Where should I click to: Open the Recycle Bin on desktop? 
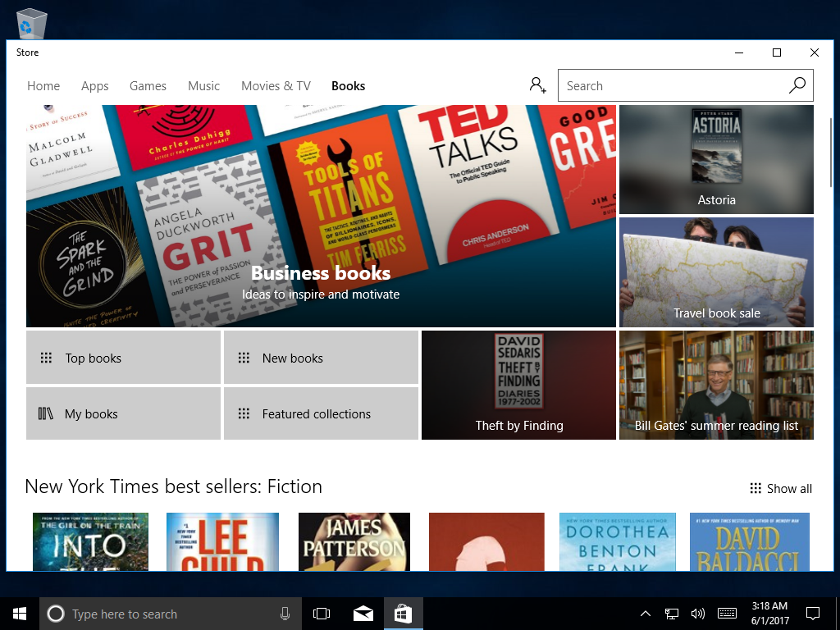click(32, 23)
